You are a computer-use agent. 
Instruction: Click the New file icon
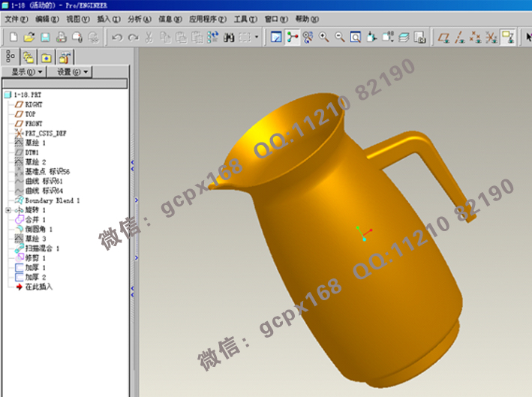point(13,37)
